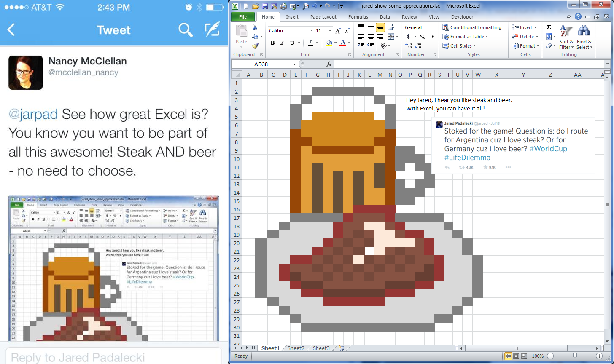This screenshot has width=614, height=364.
Task: Expand the General number format dropdown
Action: coord(434,27)
